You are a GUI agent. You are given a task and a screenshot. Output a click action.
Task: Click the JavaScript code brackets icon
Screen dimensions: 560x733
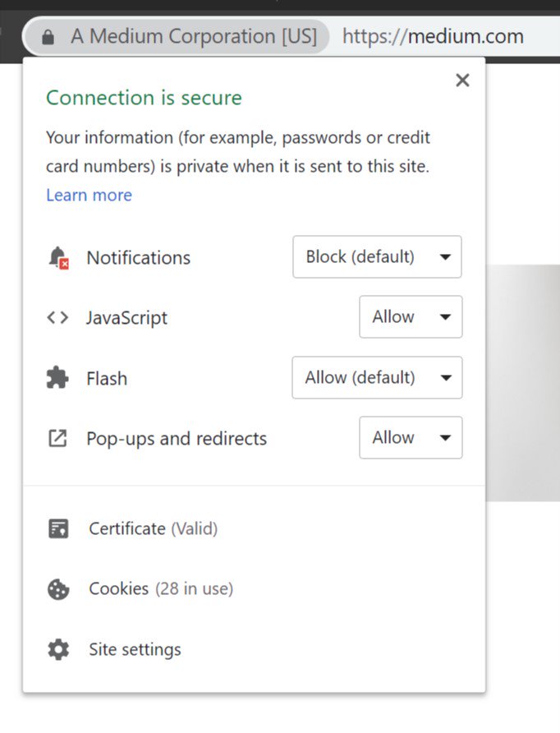coord(58,318)
